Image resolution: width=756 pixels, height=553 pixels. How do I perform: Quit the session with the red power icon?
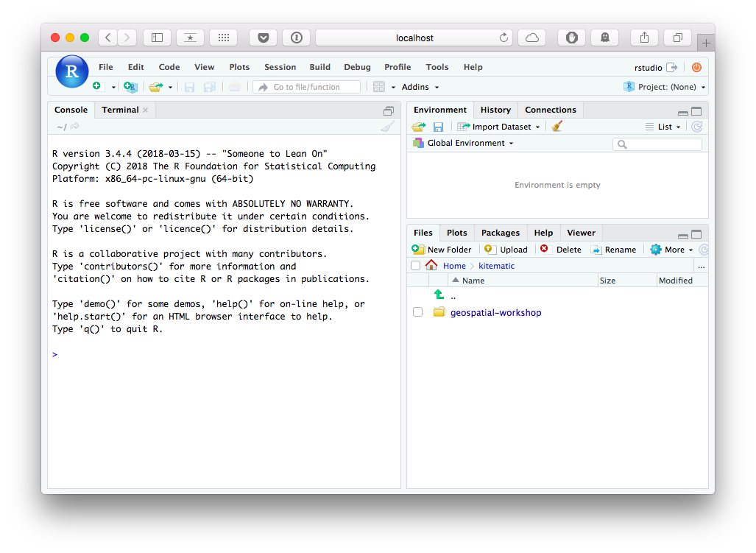[x=696, y=68]
